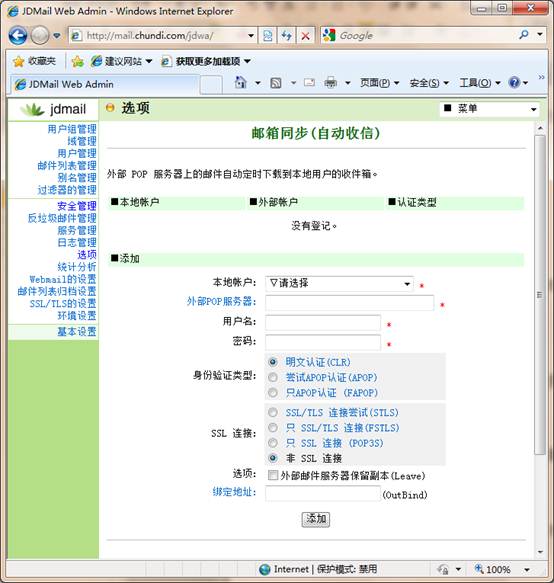This screenshot has width=554, height=583.
Task: Select 明文认证(CLR) radio button
Action: click(273, 362)
